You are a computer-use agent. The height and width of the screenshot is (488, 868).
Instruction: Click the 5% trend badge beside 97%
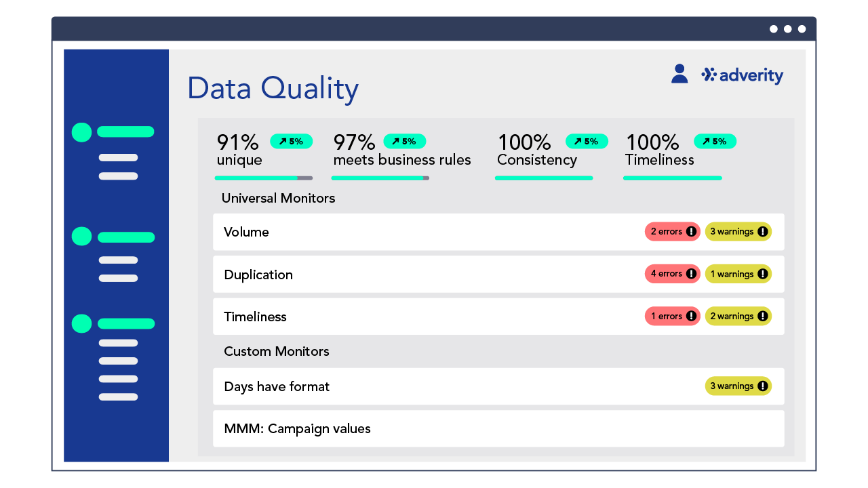(404, 141)
